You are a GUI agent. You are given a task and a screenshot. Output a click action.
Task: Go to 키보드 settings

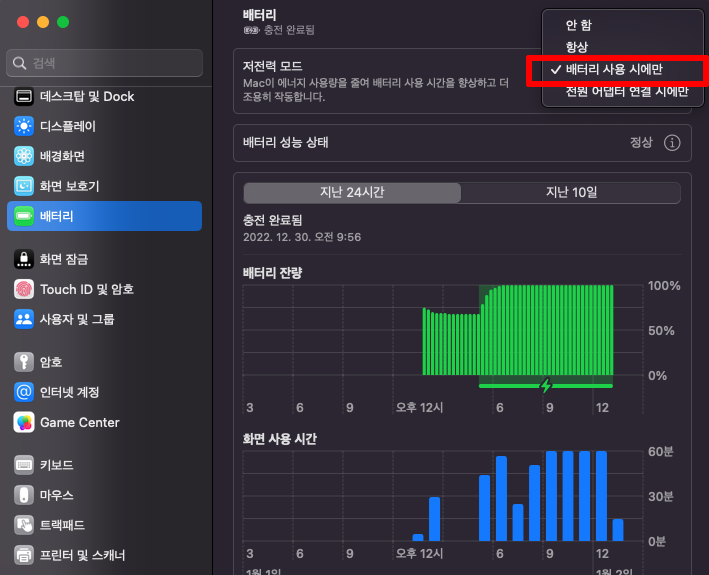pyautogui.click(x=104, y=465)
